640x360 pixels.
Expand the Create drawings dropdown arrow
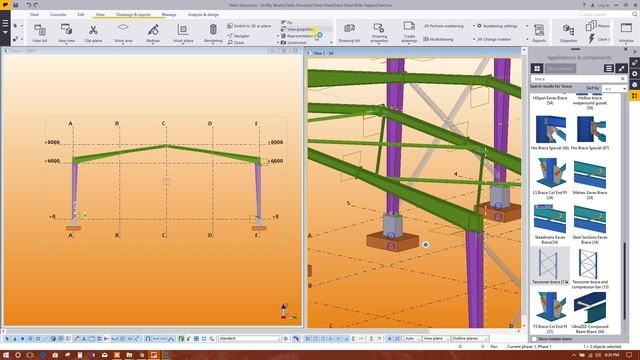pyautogui.click(x=409, y=44)
